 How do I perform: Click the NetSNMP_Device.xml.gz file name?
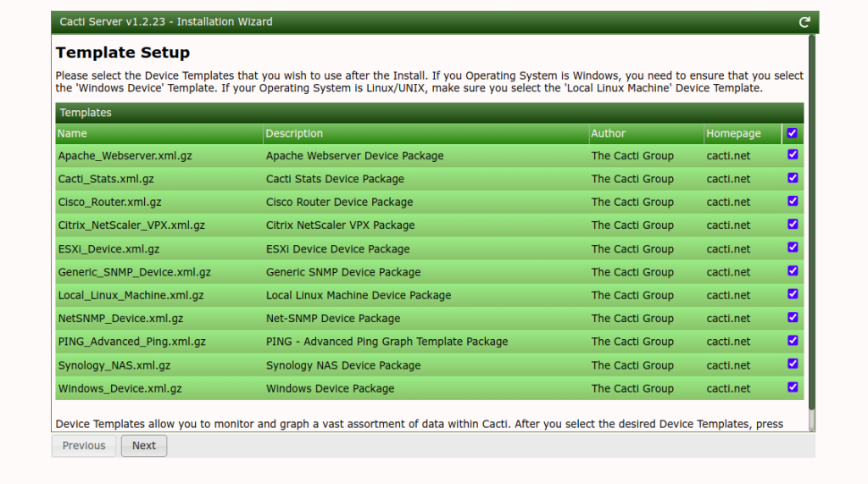point(120,319)
